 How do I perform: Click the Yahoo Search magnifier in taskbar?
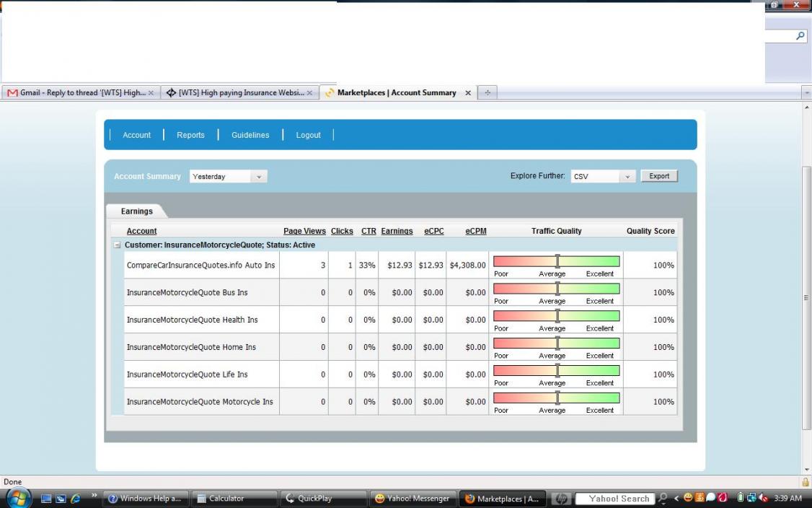tap(662, 498)
